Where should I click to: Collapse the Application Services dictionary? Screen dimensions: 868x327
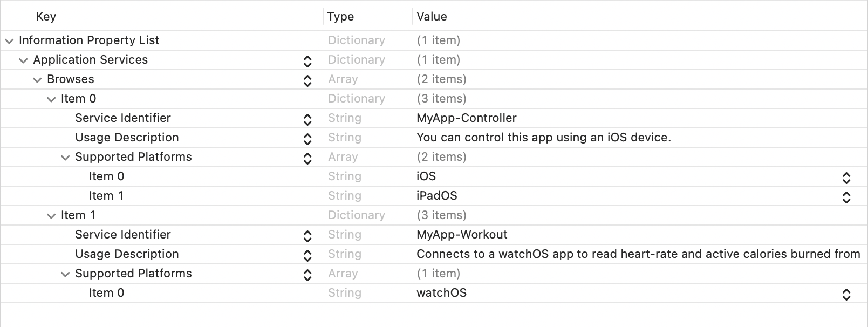pyautogui.click(x=23, y=60)
